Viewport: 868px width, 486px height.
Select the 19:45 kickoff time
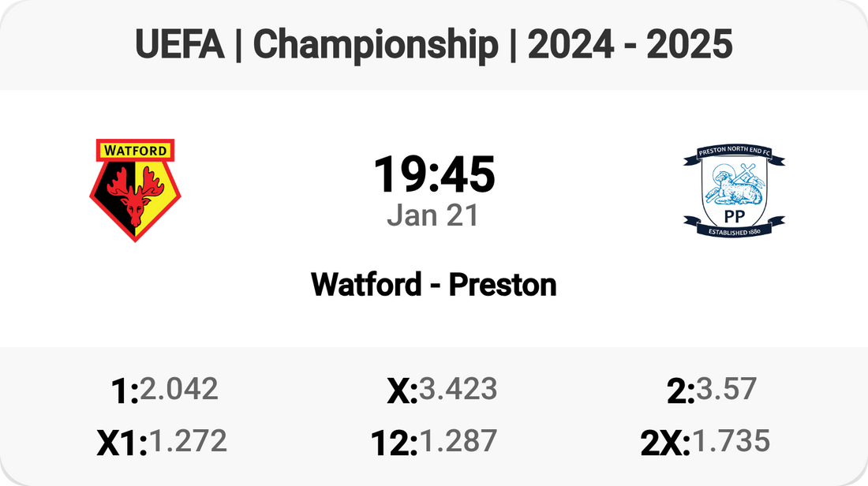pos(434,174)
